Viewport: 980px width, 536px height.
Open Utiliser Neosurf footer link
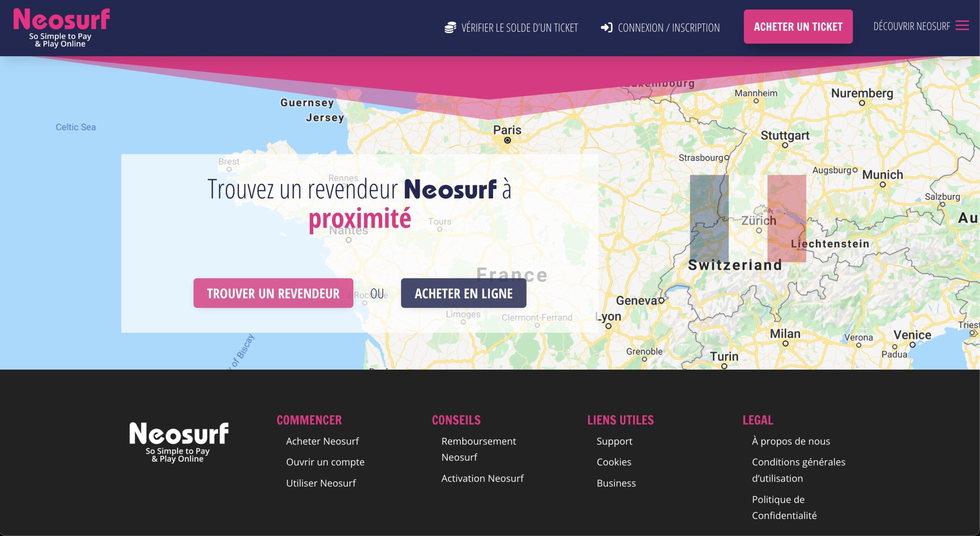321,483
